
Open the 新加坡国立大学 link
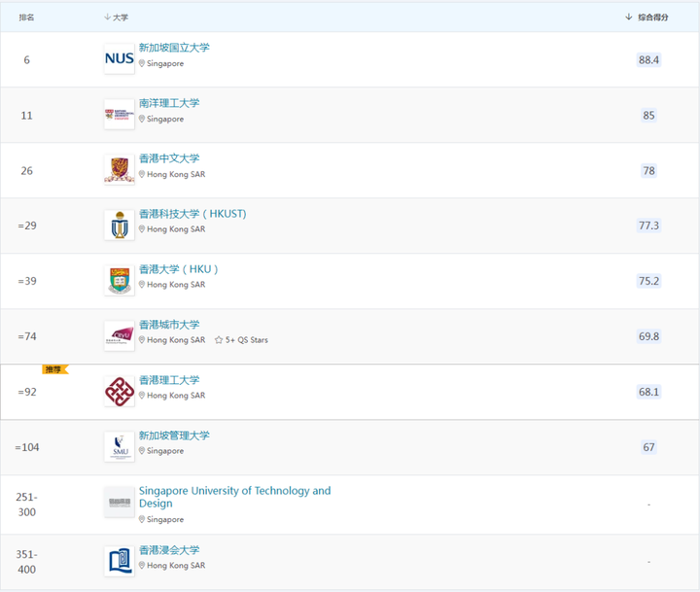click(174, 48)
